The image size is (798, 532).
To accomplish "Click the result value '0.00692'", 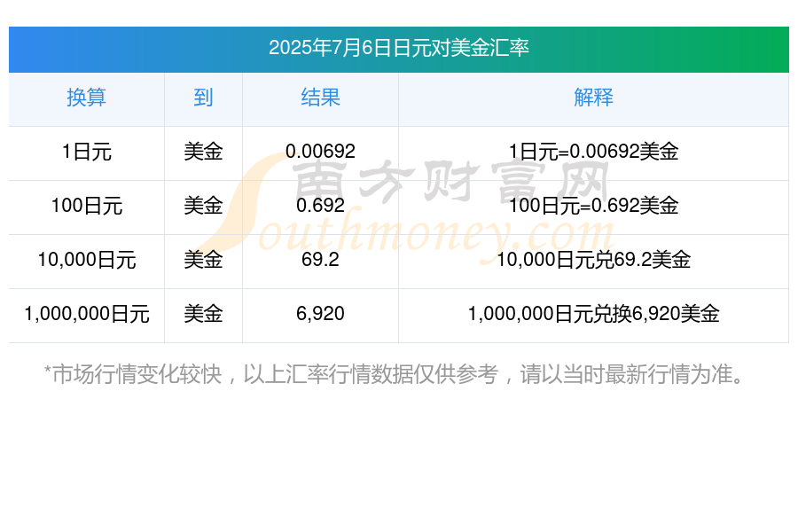I will 320,152.
